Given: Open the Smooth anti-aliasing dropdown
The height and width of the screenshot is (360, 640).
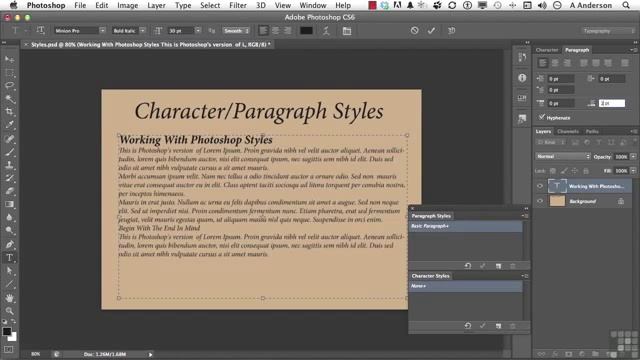Looking at the screenshot, I should click(237, 31).
